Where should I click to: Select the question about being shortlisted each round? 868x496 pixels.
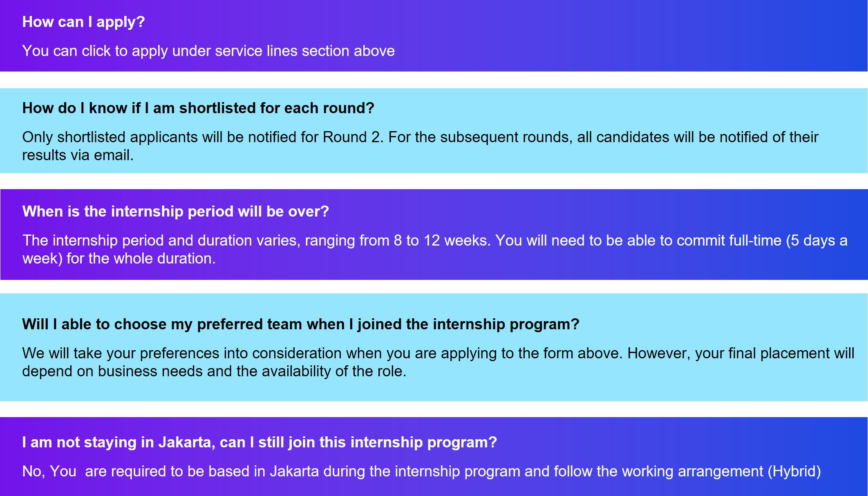198,108
